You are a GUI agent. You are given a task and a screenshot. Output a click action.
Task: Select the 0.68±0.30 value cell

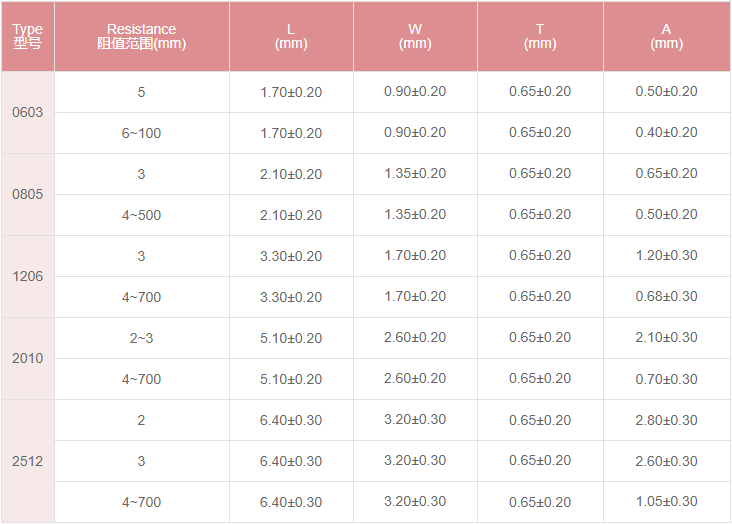(667, 297)
